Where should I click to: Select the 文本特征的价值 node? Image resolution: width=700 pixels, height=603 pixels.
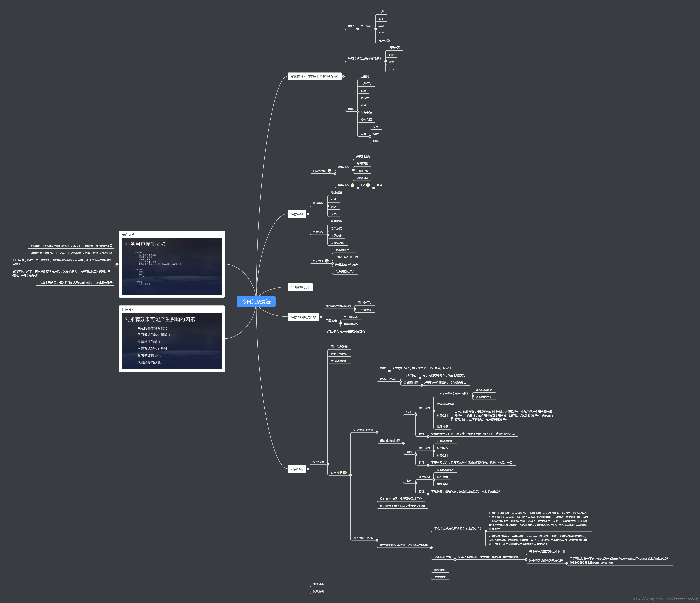363,538
